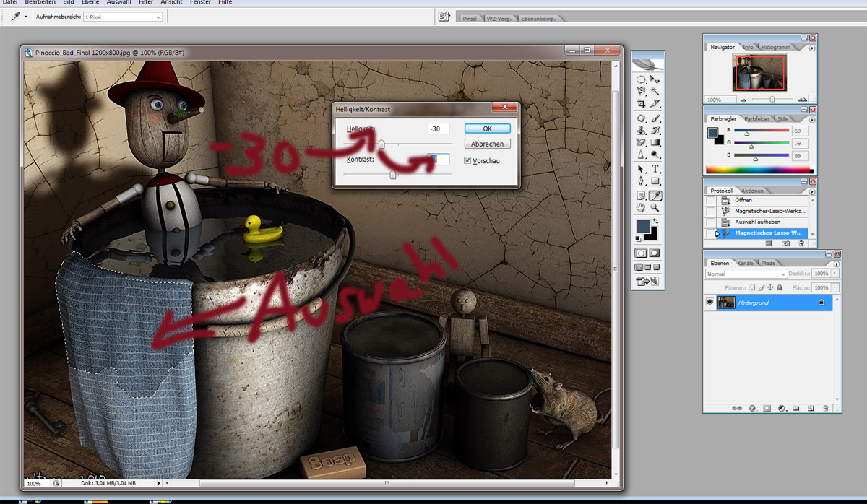Open Farbregler panel flyout menu

(x=813, y=118)
